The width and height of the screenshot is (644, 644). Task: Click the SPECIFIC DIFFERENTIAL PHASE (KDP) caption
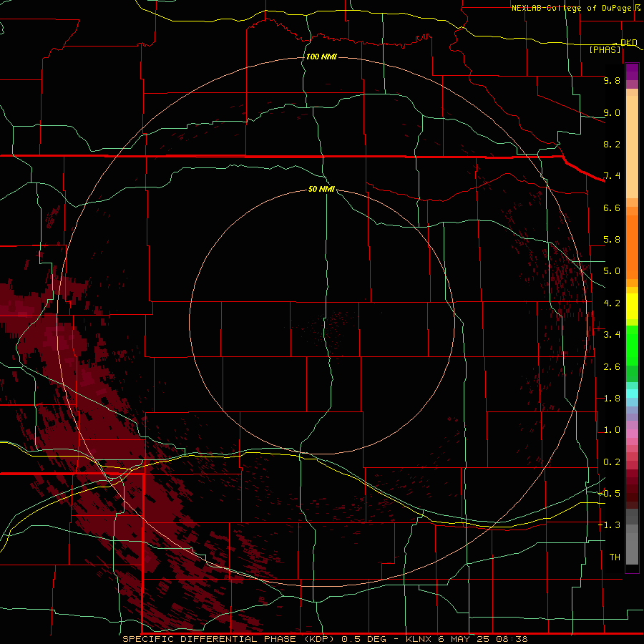pyautogui.click(x=230, y=639)
